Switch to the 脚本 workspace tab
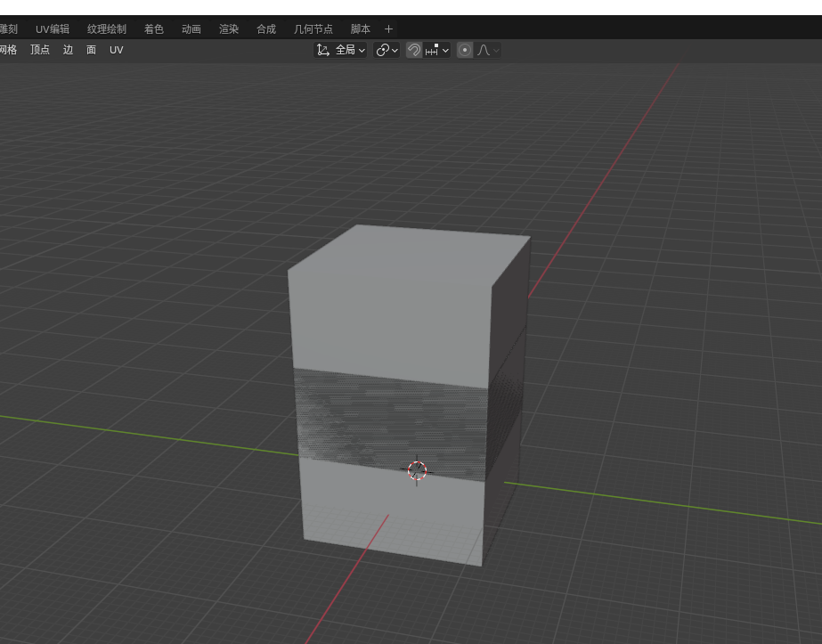Screen dimensions: 822x644 click(360, 29)
